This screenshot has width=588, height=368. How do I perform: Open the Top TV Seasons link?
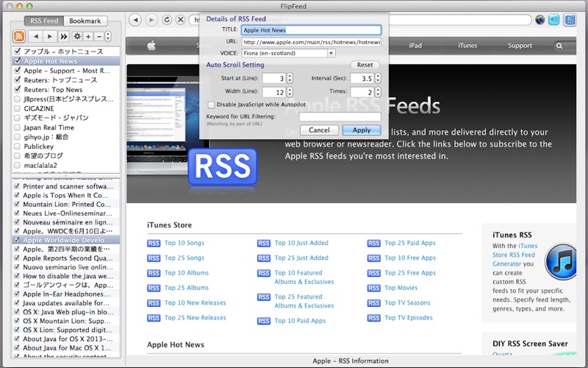[407, 302]
